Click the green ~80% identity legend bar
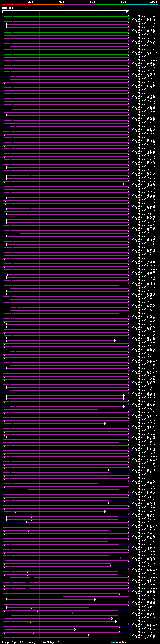The width and height of the screenshot is (160, 644). click(111, 4)
